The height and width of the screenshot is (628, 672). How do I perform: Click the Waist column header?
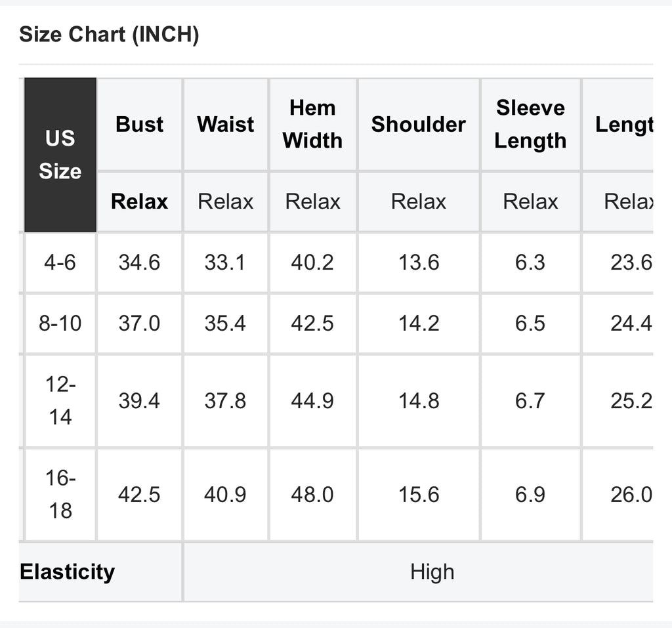pyautogui.click(x=225, y=124)
